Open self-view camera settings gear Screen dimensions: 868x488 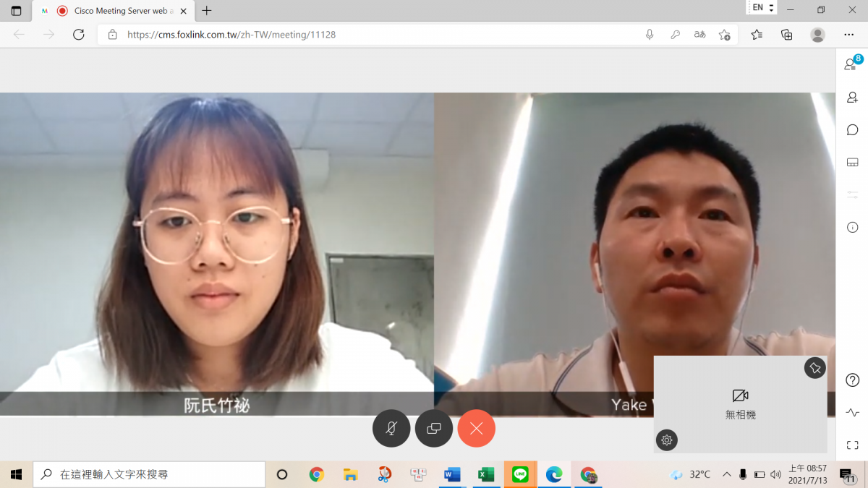click(x=667, y=440)
